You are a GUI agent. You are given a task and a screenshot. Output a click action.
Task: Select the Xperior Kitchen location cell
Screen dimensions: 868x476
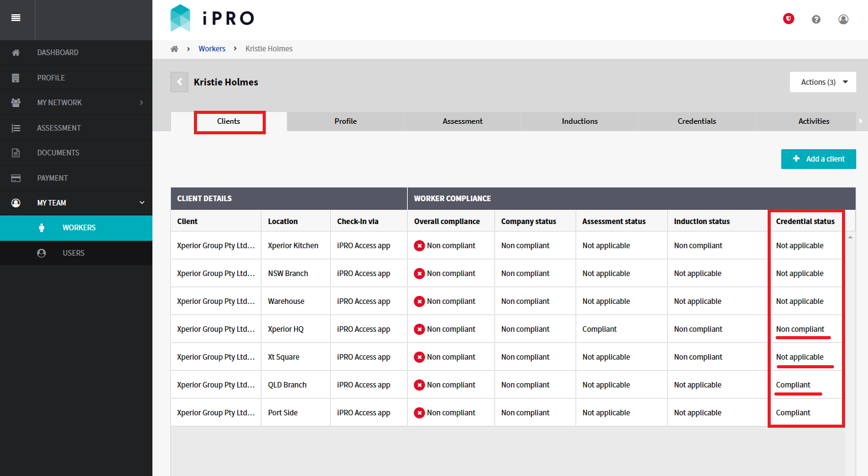pyautogui.click(x=296, y=246)
